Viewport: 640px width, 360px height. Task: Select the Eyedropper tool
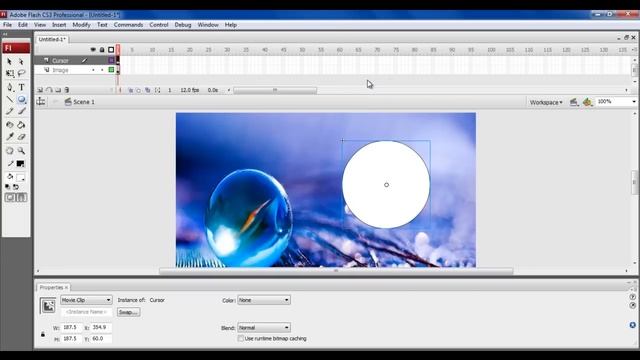coord(9,137)
